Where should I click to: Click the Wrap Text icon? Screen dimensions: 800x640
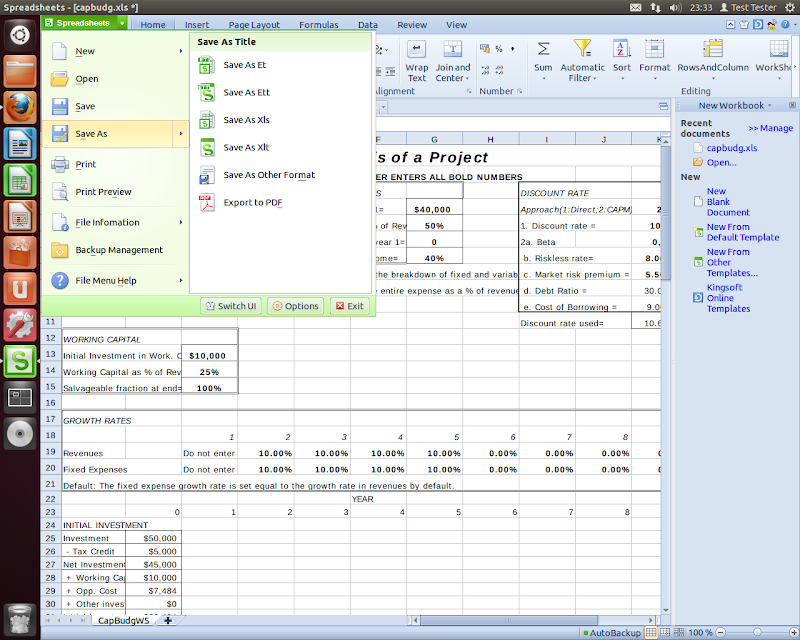coord(417,49)
